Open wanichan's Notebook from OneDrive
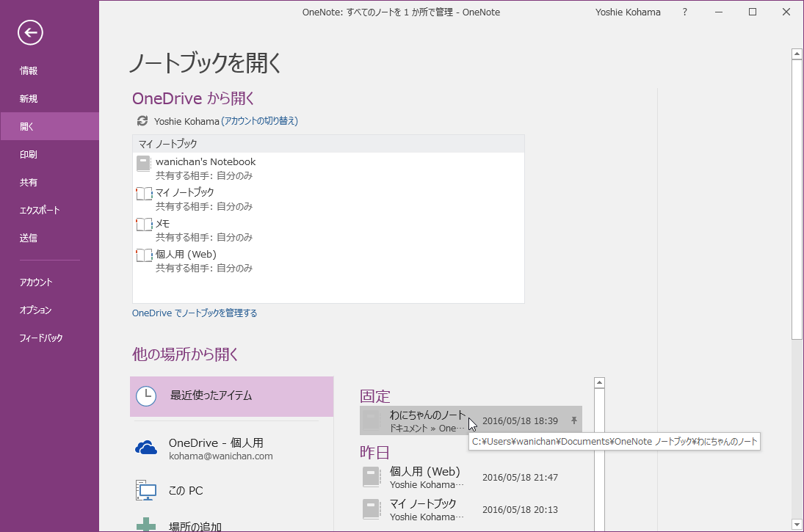Viewport: 804px width, 532px height. [x=328, y=168]
